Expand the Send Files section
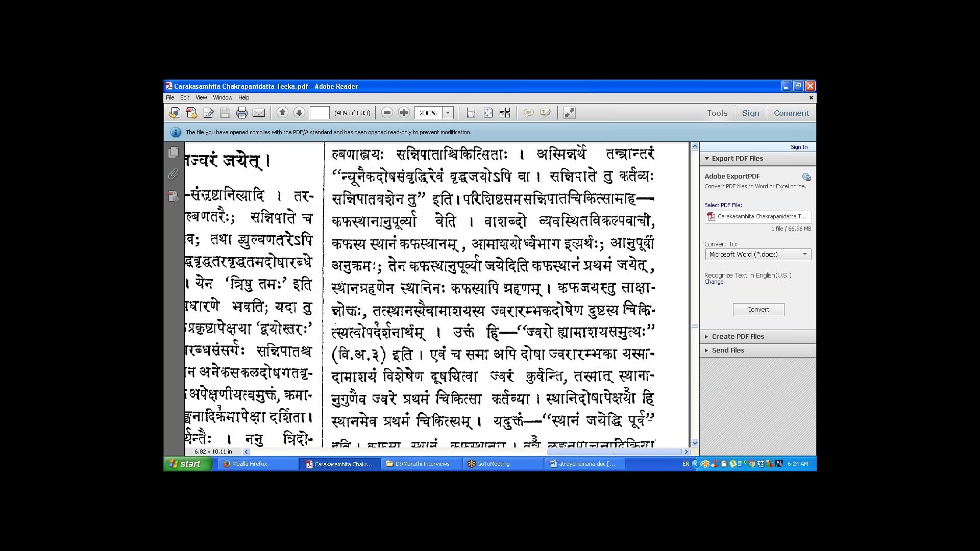Image resolution: width=980 pixels, height=551 pixels. click(728, 350)
